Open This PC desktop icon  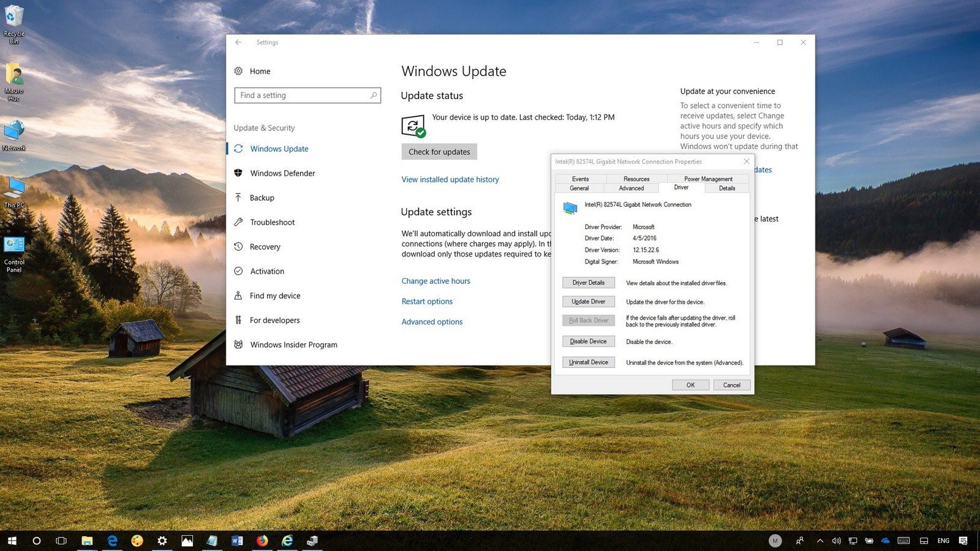tap(13, 192)
